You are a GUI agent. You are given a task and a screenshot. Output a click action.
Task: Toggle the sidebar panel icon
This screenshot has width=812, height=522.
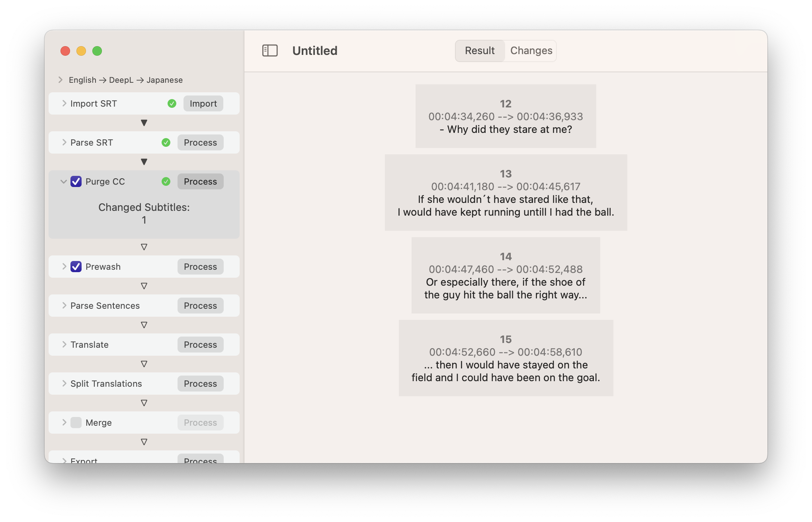tap(270, 51)
